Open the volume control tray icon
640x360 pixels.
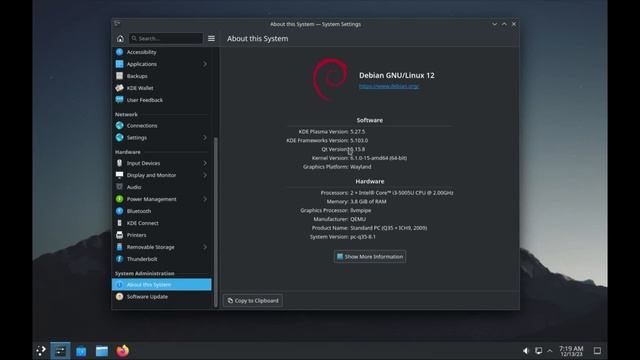526,351
